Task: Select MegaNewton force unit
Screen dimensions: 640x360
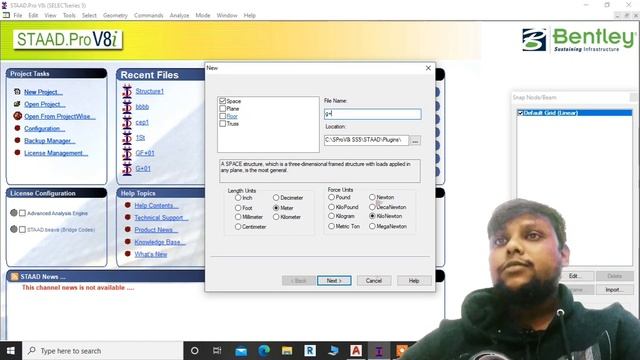Action: tap(372, 226)
